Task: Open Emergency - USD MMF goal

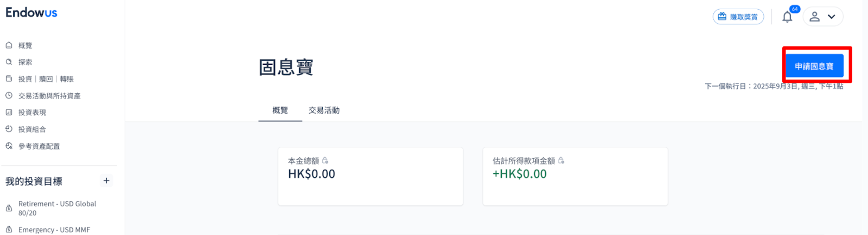Action: tap(54, 230)
